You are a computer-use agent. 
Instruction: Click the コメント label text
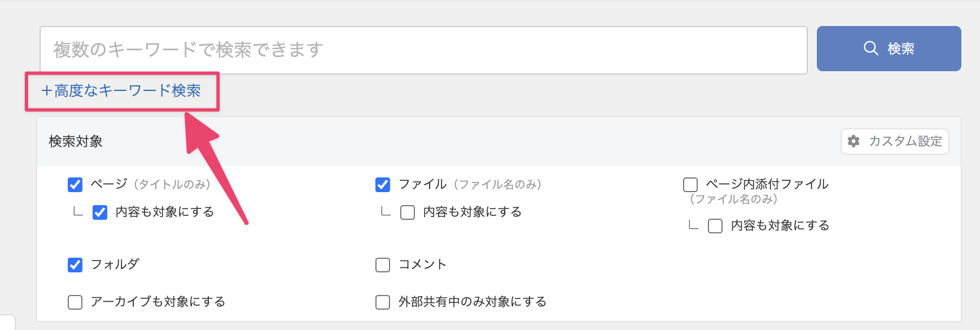click(423, 264)
